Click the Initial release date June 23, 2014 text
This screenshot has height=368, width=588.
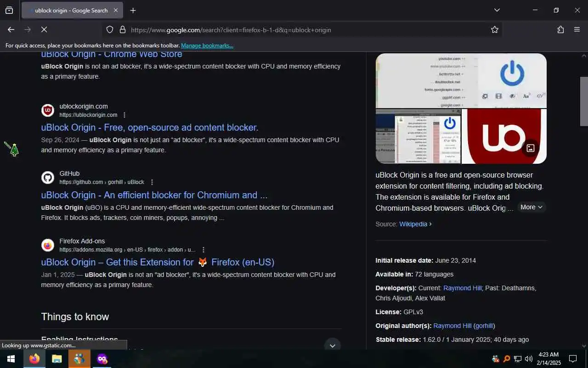[x=425, y=260]
